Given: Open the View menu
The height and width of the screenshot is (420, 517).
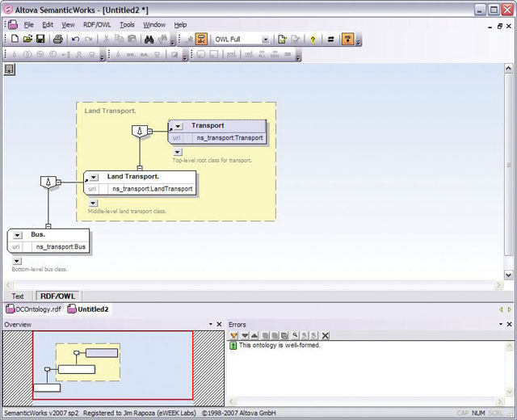Looking at the screenshot, I should (68, 25).
